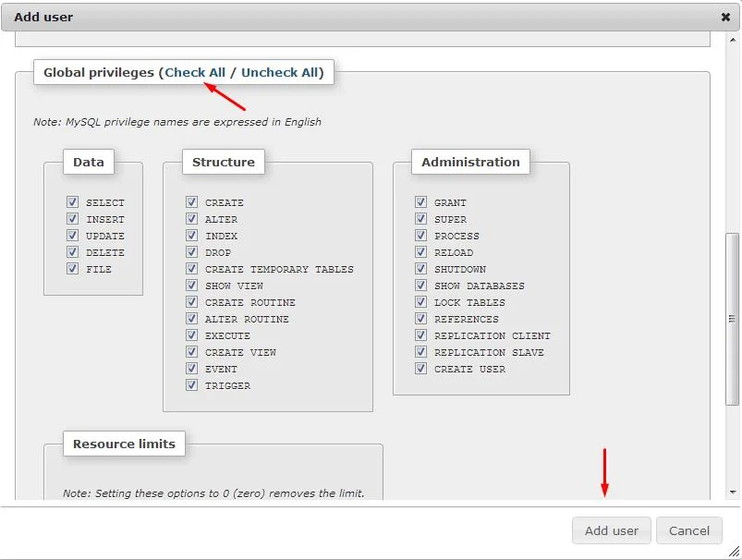
Task: Uncheck the SELECT privilege checkbox
Action: [x=72, y=202]
